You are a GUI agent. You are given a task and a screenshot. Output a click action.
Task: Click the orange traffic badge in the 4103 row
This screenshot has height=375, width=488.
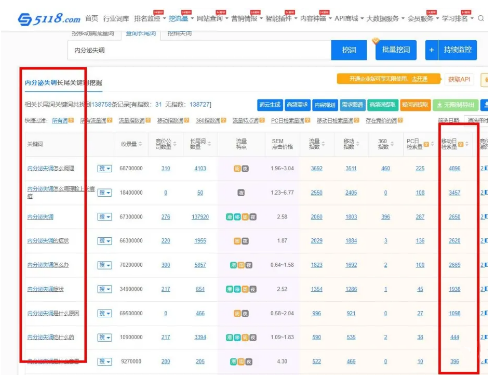click(237, 169)
